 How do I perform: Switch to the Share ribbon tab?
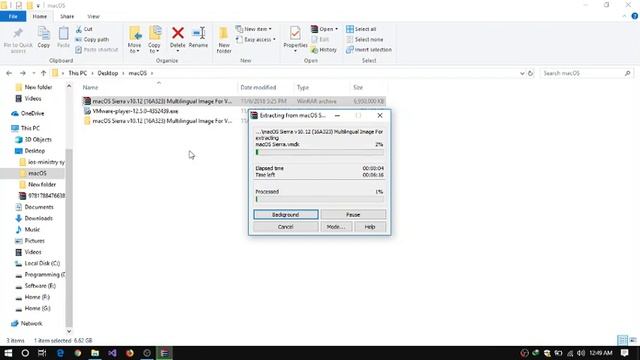[x=67, y=16]
